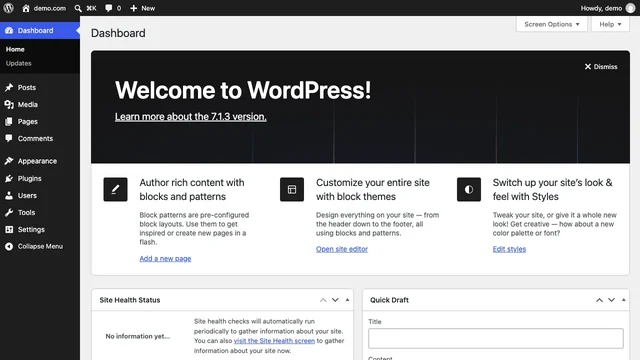Click the Posts pushpin icon

coord(9,87)
